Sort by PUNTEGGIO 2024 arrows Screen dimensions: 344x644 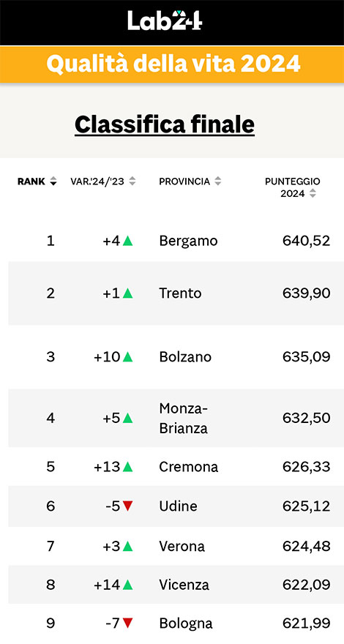pyautogui.click(x=313, y=193)
